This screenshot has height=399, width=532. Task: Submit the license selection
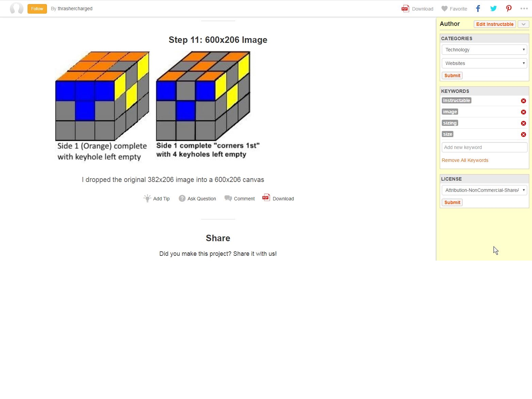452,202
